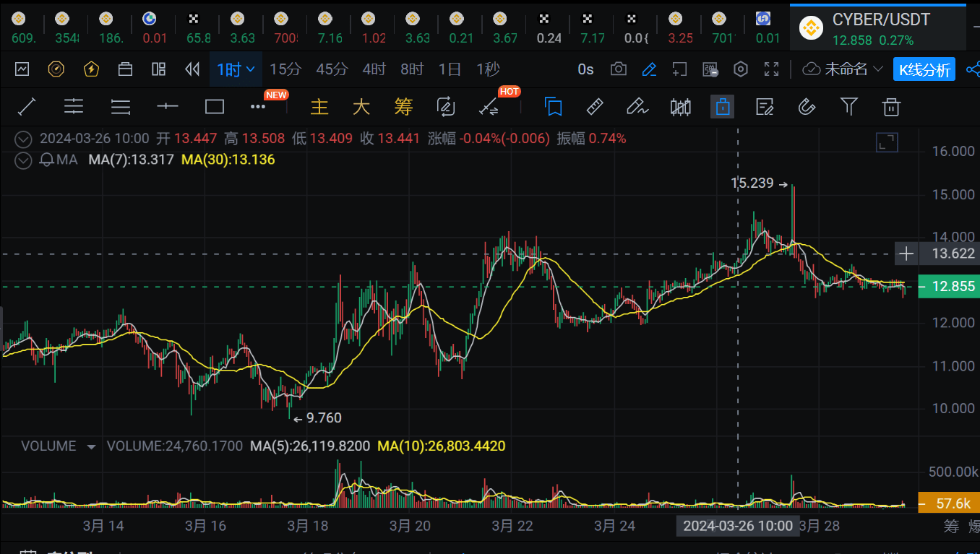The height and width of the screenshot is (554, 980).
Task: Switch to the 15分 timeframe tab
Action: click(x=286, y=69)
